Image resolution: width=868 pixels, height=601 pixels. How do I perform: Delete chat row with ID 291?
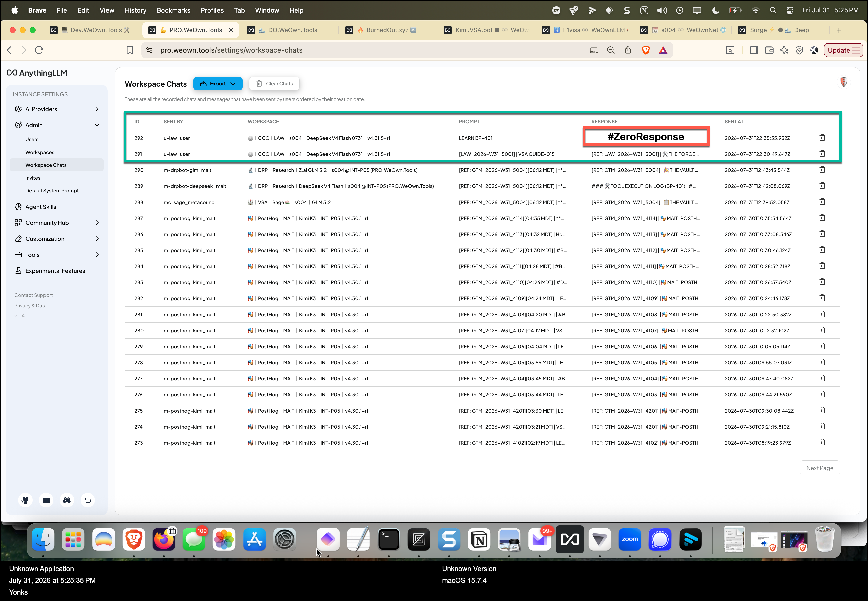pos(822,154)
